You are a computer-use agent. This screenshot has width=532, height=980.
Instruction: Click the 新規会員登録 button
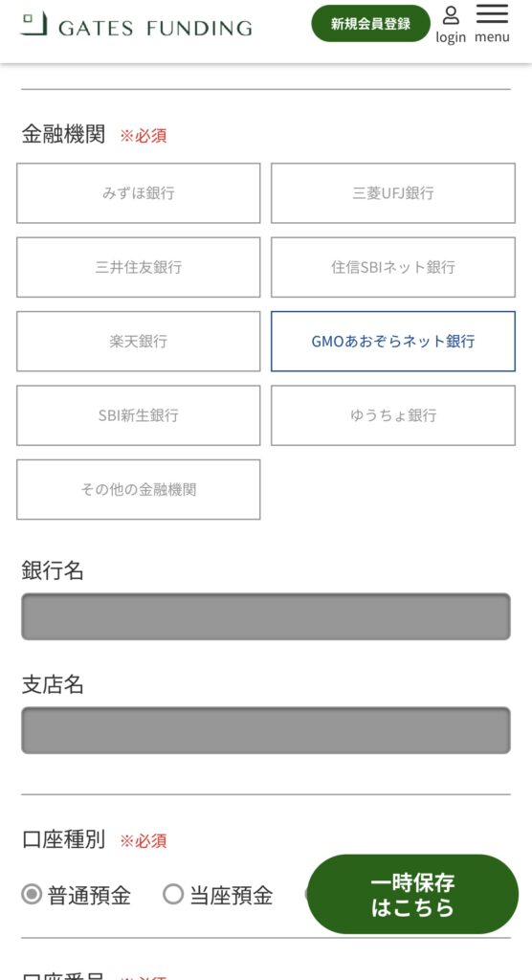pos(370,24)
